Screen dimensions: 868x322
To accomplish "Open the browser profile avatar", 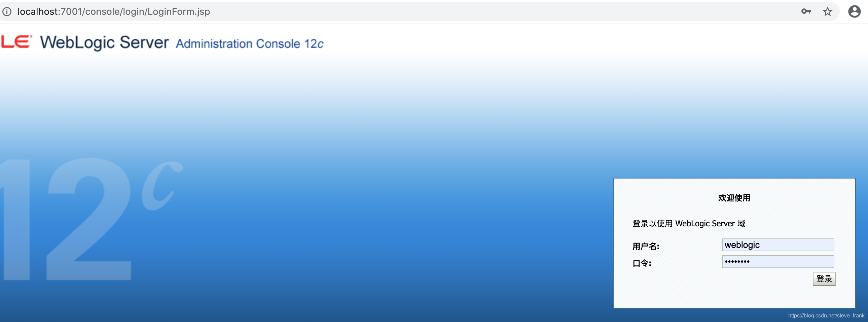I will (x=854, y=11).
